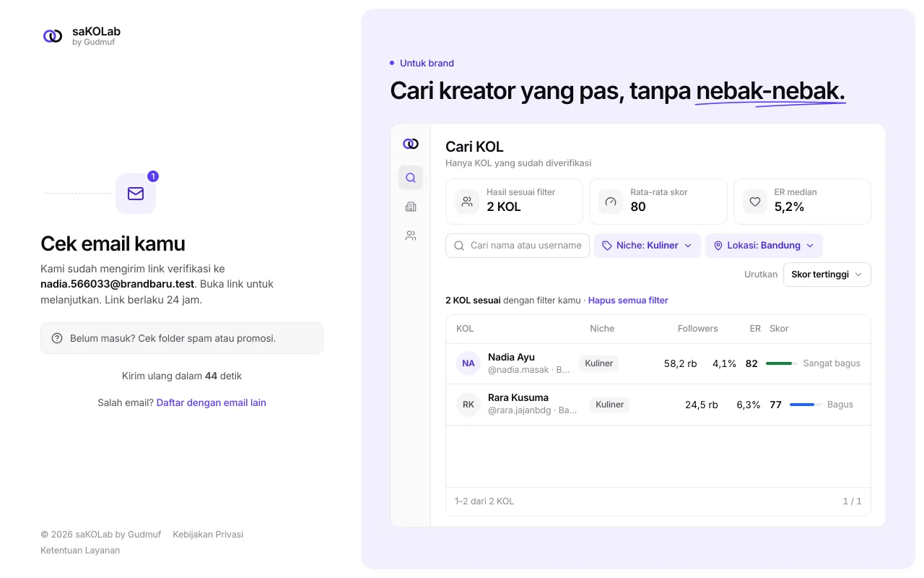924x578 pixels.
Task: Click the blue score bar for Rara Kusuma
Action: (806, 405)
